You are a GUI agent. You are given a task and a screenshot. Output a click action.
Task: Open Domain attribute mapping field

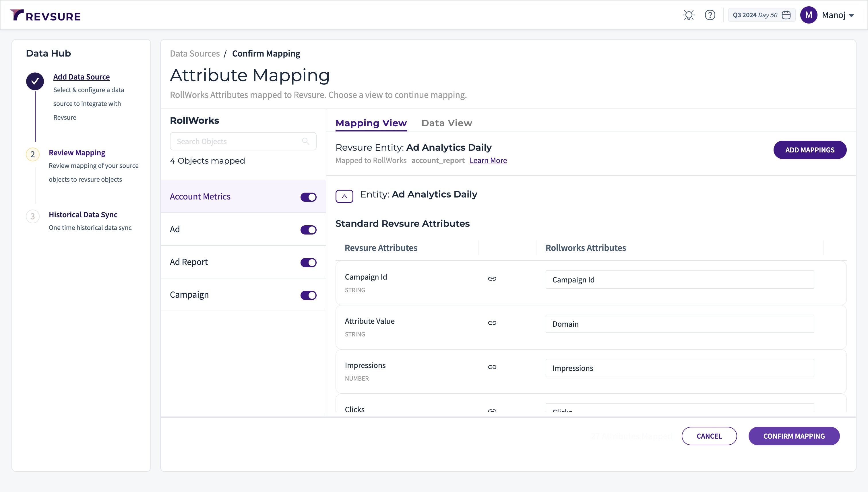[679, 324]
